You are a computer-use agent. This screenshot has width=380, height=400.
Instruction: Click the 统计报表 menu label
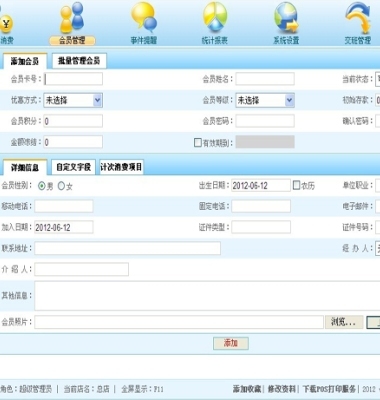coord(215,41)
